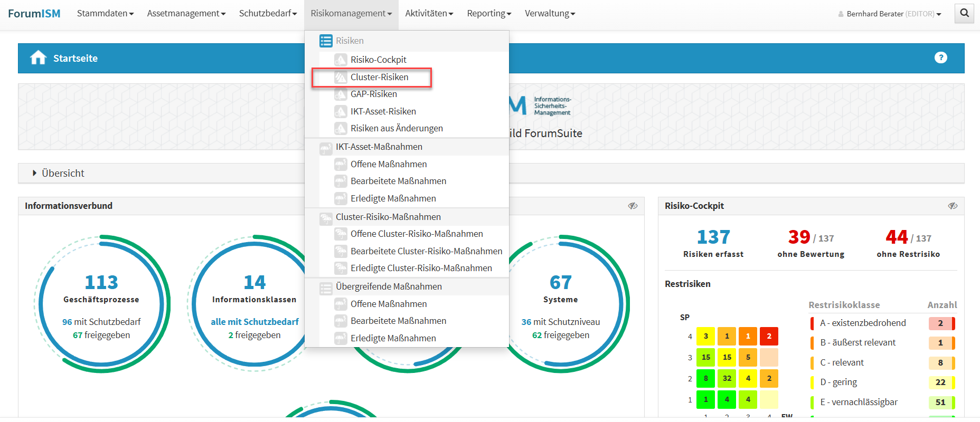Hide the Informationsverbund panel via eye icon
Viewport: 980px width, 422px height.
(x=633, y=206)
